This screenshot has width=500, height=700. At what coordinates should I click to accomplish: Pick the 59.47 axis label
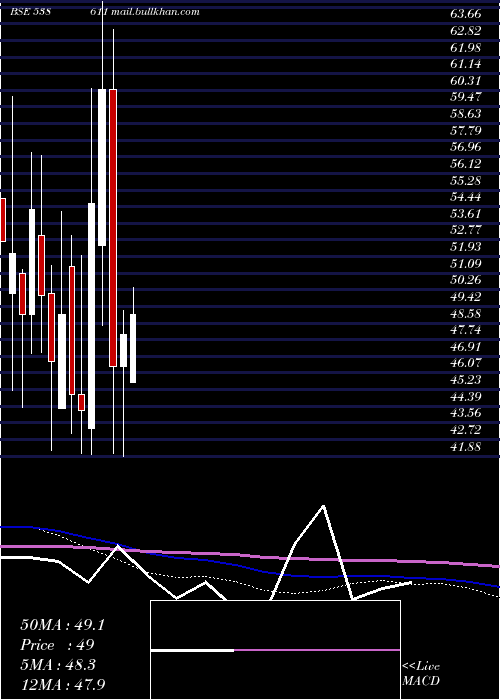coord(466,97)
